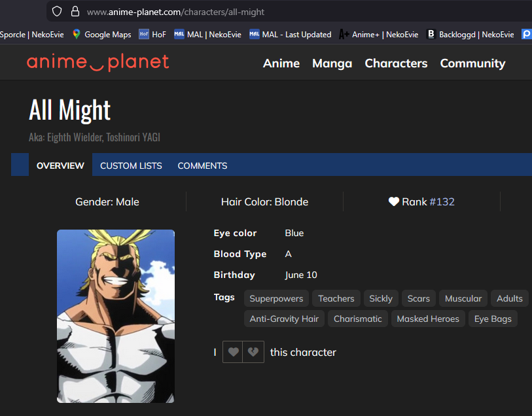This screenshot has width=532, height=416.
Task: Click the shield tracking protection icon
Action: pyautogui.click(x=57, y=12)
